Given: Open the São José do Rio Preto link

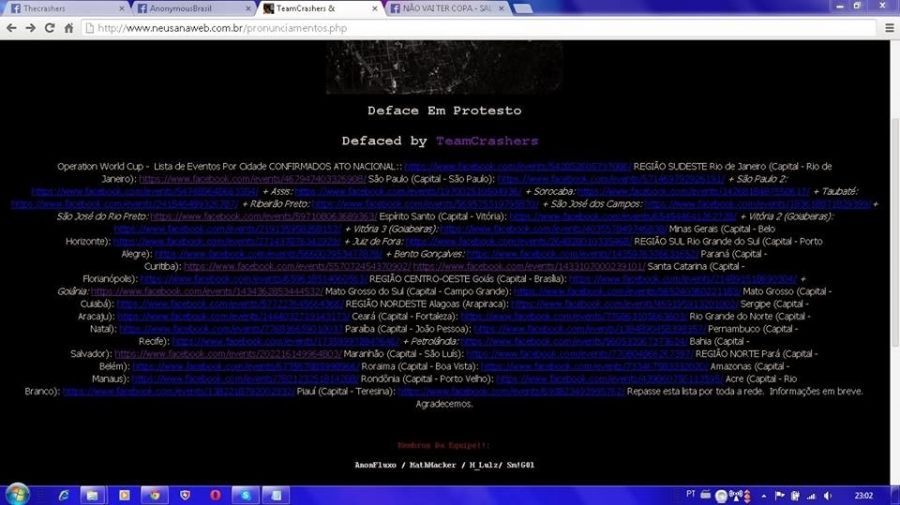Looking at the screenshot, I should (x=263, y=217).
